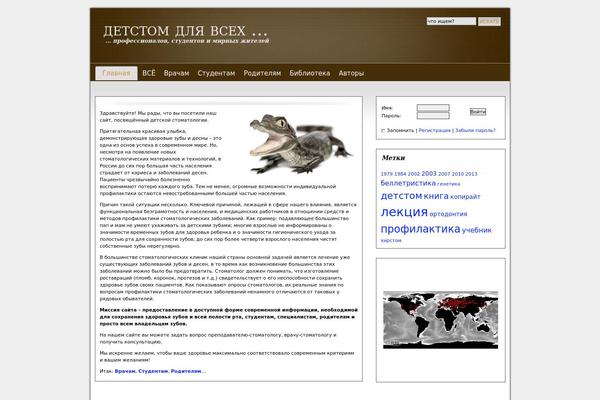This screenshot has height=400, width=600.
Task: Open the Регистрация link
Action: point(434,131)
